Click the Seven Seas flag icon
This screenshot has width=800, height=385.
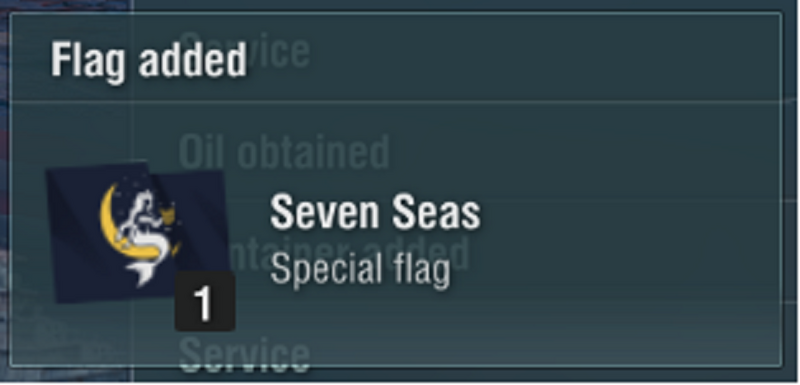point(138,232)
